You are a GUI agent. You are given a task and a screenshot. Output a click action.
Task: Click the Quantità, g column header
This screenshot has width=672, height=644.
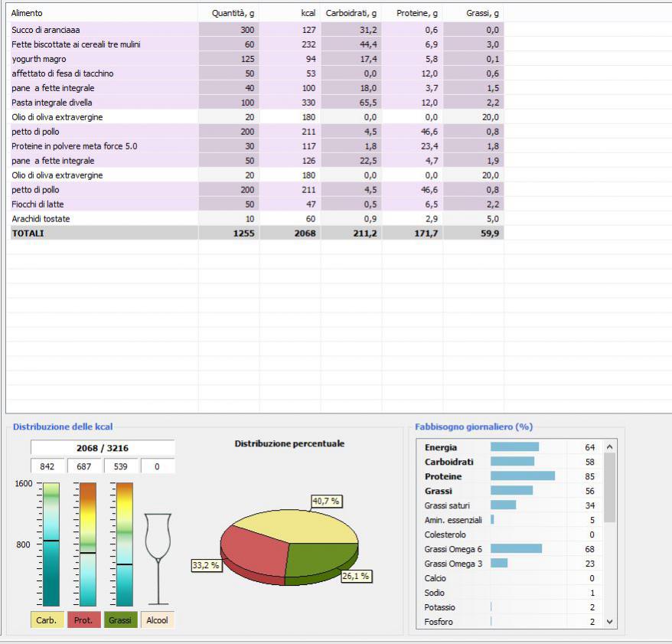tap(230, 13)
